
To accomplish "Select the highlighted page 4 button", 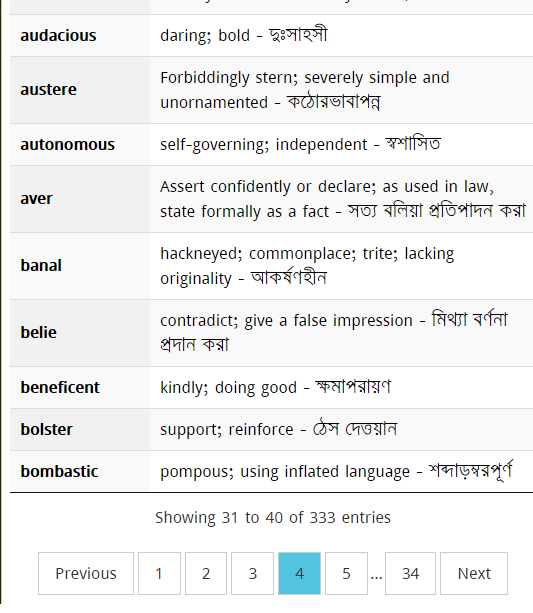I will point(300,574).
